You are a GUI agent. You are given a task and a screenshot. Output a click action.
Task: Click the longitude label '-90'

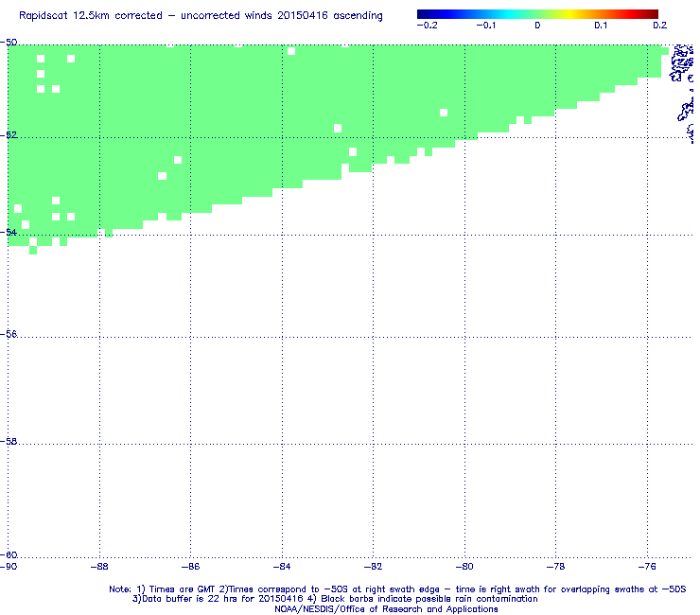(9, 567)
